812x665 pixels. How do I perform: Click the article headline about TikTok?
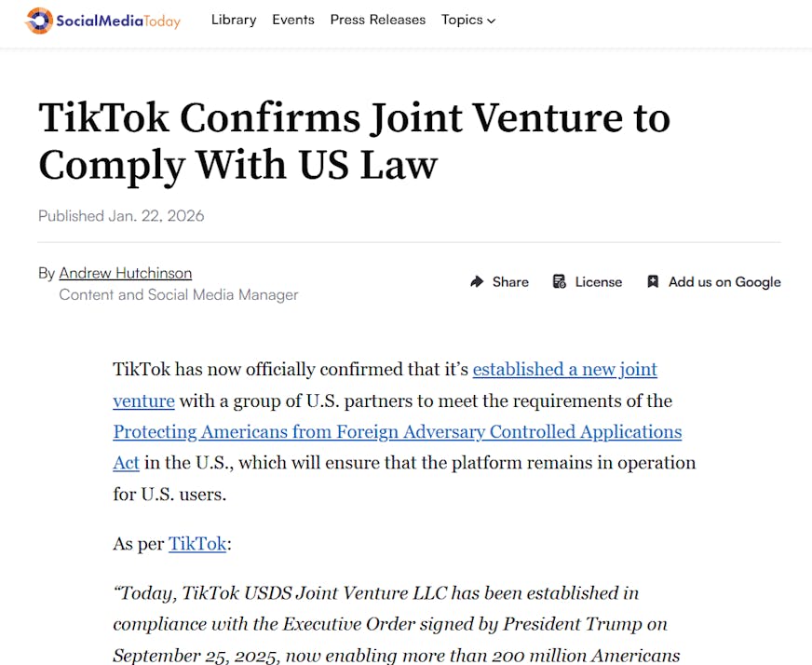pyautogui.click(x=354, y=142)
